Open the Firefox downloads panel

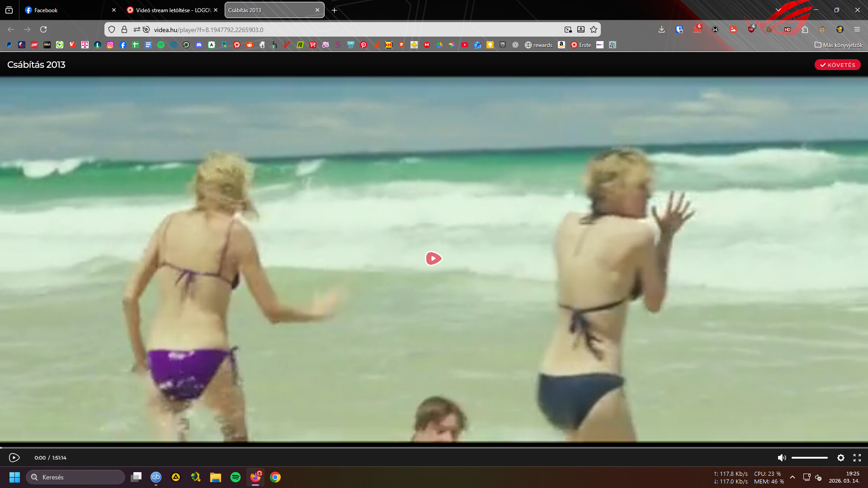661,30
